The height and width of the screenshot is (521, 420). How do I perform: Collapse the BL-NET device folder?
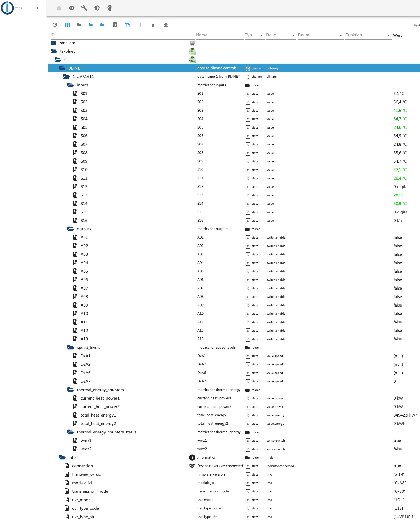tap(62, 68)
